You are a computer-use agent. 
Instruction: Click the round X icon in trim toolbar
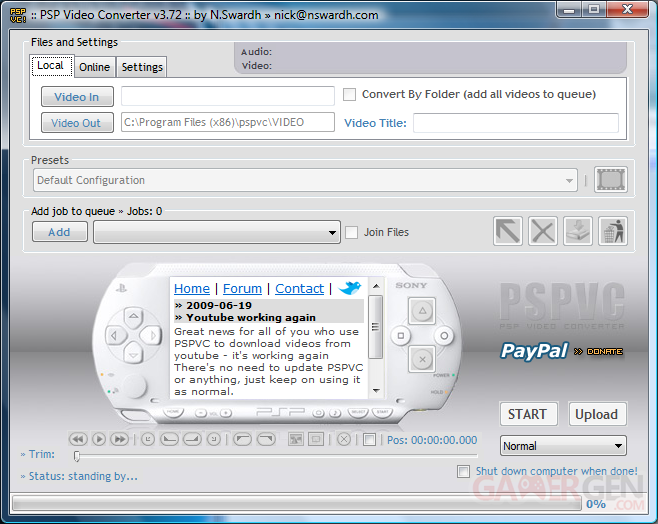pyautogui.click(x=344, y=439)
